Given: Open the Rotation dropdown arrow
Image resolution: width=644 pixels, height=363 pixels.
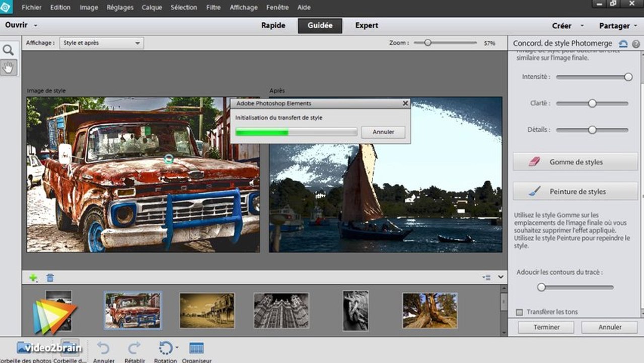Looking at the screenshot, I should [x=177, y=347].
